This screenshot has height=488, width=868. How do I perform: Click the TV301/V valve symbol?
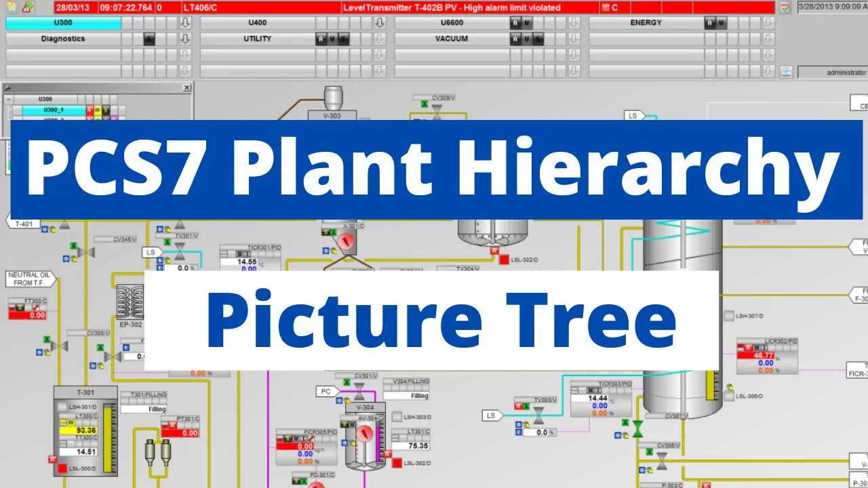coord(180,252)
